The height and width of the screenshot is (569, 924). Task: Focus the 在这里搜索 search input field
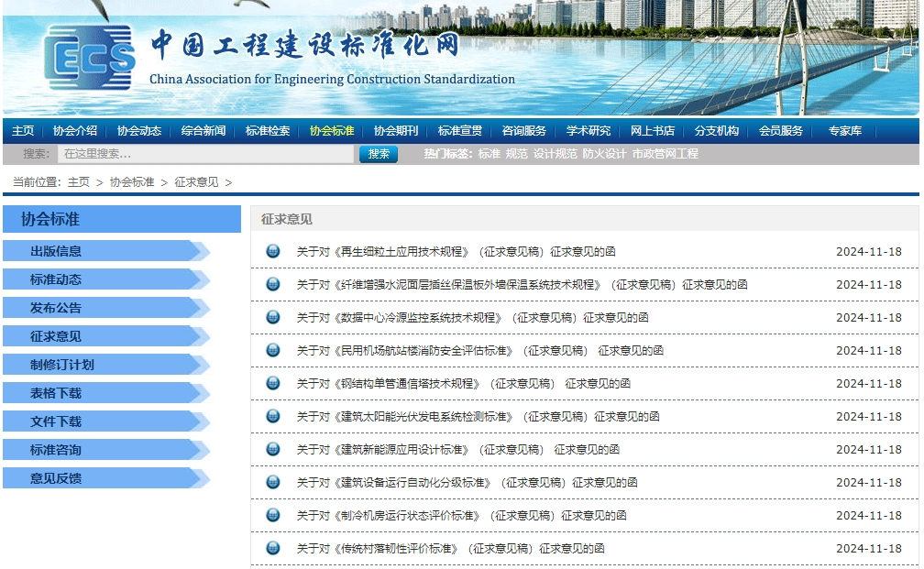(x=205, y=154)
